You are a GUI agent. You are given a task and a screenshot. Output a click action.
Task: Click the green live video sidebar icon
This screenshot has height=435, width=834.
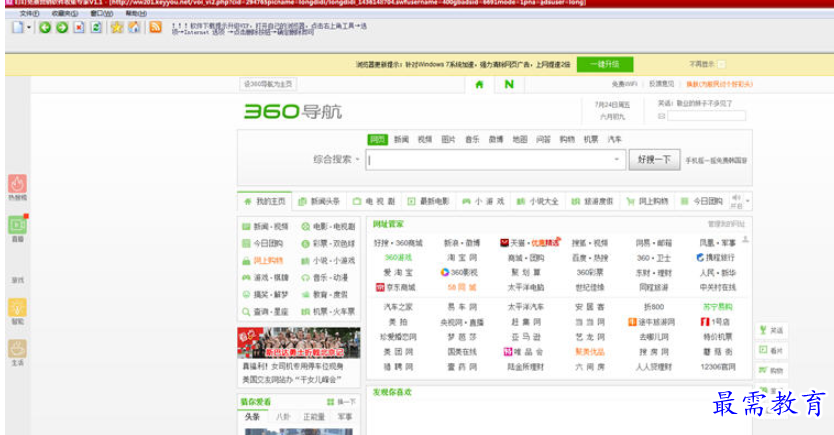coord(17,225)
